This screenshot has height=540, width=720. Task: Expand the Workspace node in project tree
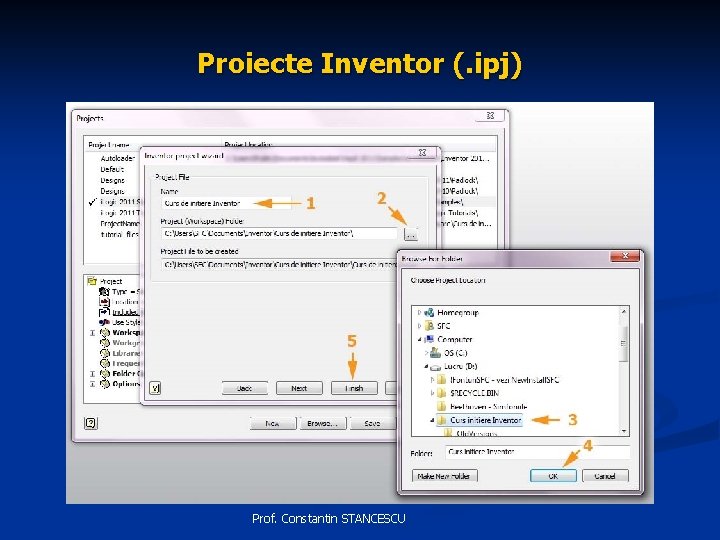pos(92,333)
